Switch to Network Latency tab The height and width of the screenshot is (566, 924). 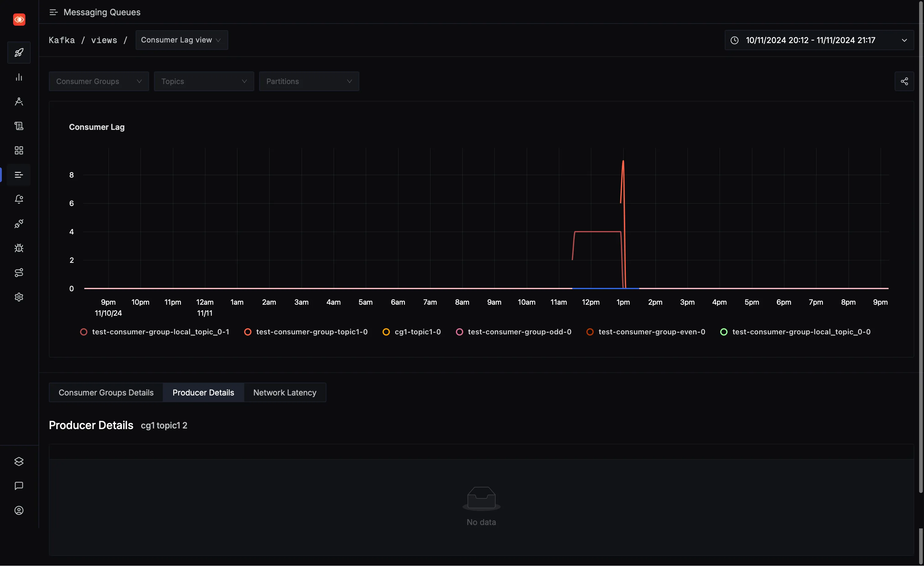(285, 392)
